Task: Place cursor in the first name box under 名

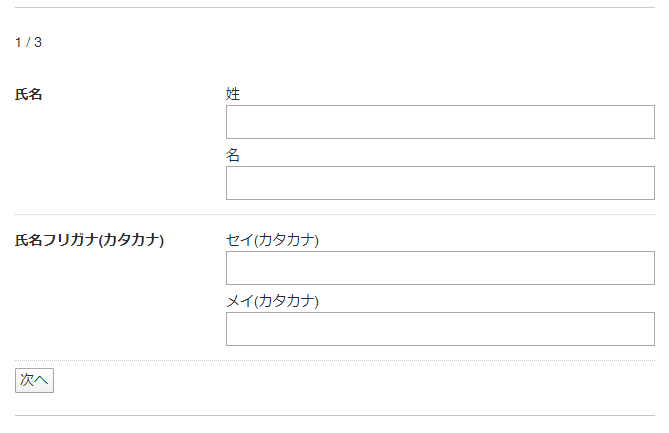Action: [440, 183]
